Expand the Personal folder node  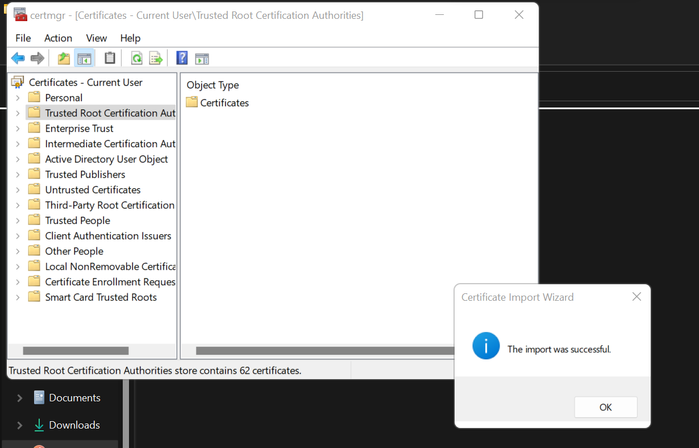[17, 98]
